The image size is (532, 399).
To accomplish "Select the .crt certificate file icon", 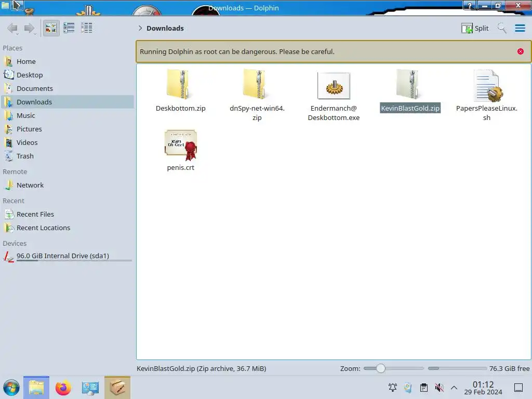I will pos(181,145).
